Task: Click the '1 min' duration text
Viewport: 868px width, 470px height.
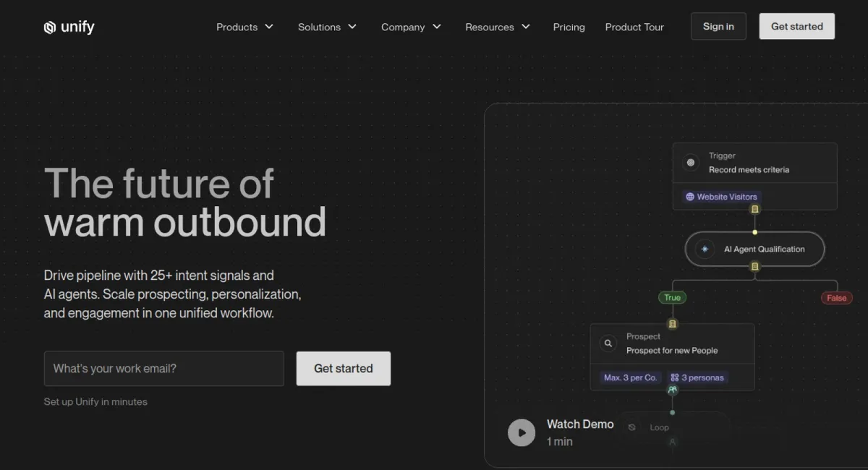Action: [x=559, y=442]
